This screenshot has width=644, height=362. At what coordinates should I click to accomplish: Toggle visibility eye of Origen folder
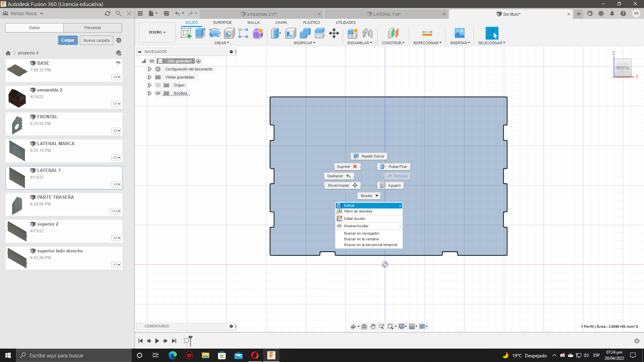158,85
